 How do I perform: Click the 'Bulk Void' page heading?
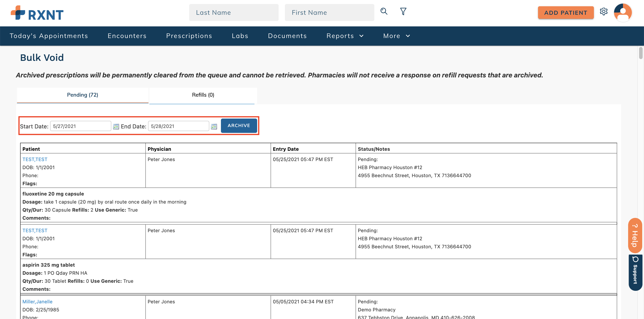[x=42, y=57]
